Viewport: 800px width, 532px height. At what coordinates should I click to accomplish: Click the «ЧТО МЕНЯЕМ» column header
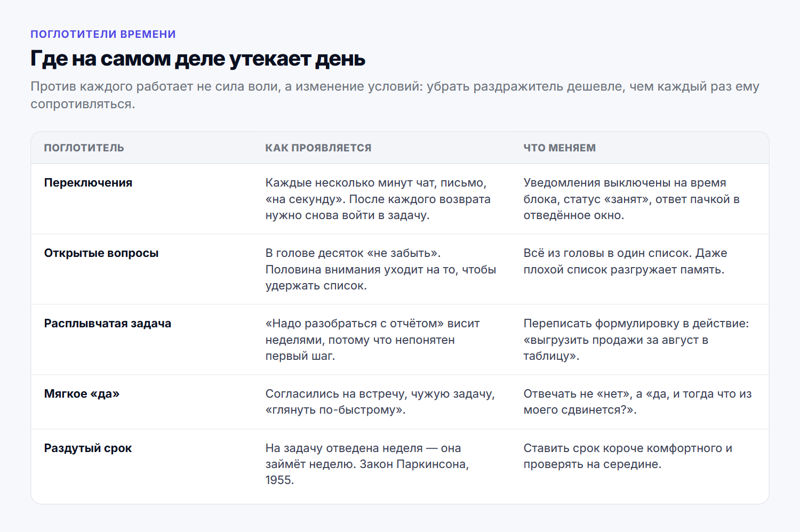559,148
